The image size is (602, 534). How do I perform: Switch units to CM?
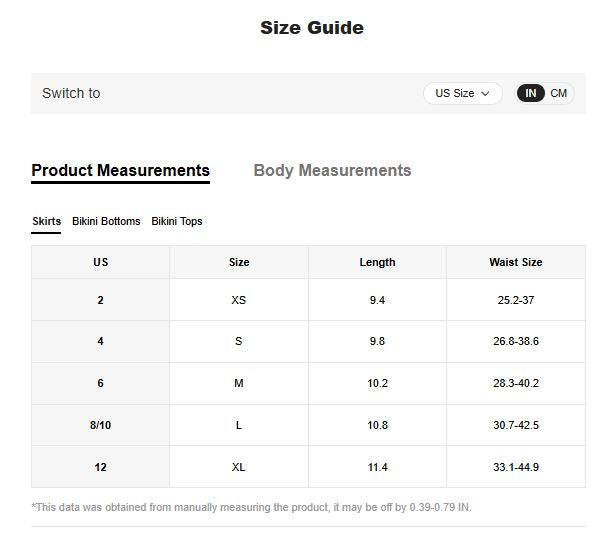(x=559, y=93)
